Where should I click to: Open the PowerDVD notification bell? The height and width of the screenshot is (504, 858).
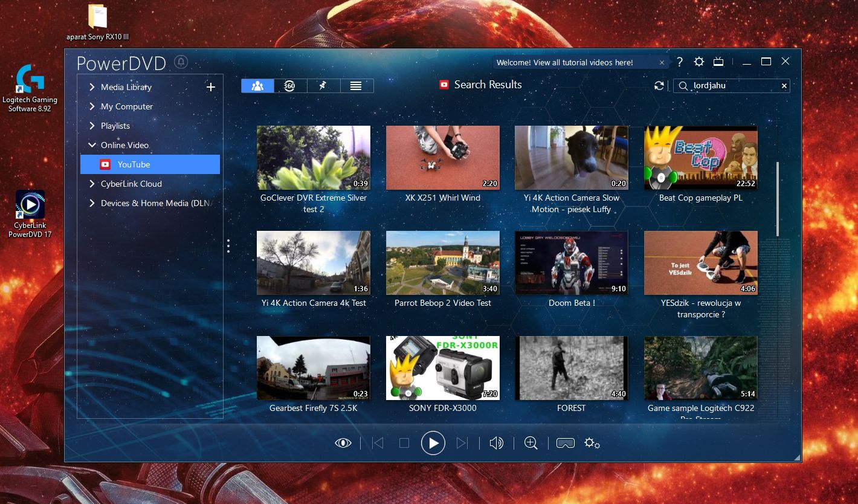point(181,62)
